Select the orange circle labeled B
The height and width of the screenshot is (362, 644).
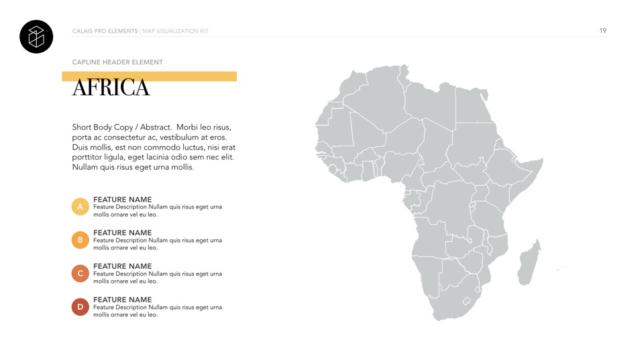(80, 240)
